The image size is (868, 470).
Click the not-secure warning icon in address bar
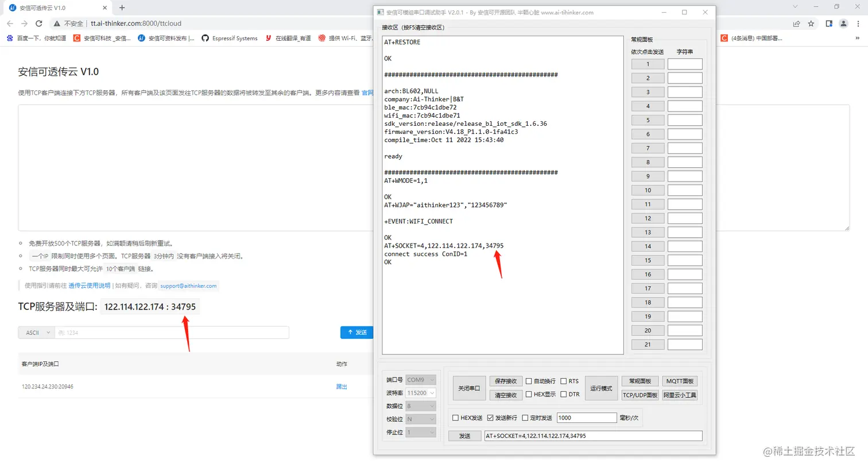[x=57, y=24]
